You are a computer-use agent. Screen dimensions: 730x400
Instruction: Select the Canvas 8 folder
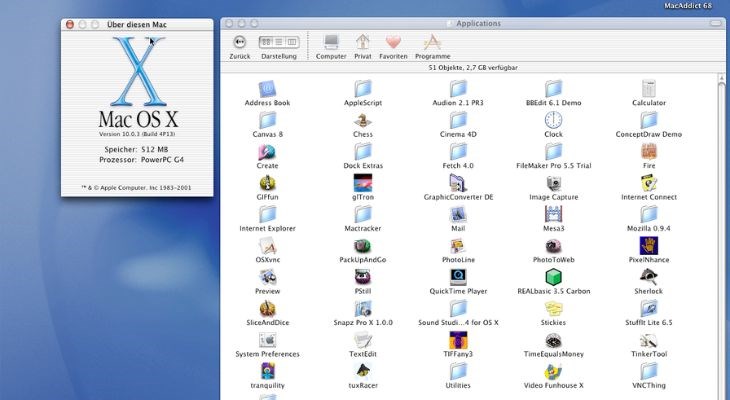[267, 120]
